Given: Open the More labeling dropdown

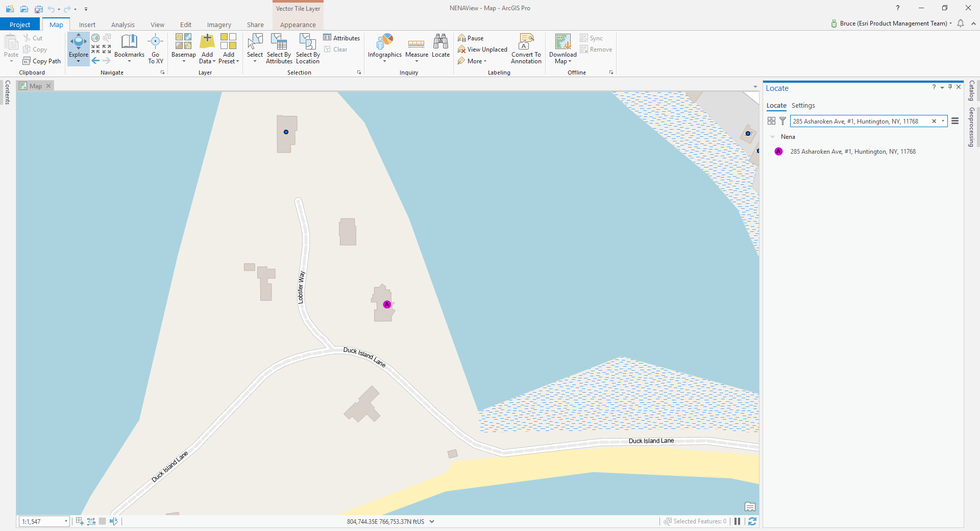Looking at the screenshot, I should (472, 61).
